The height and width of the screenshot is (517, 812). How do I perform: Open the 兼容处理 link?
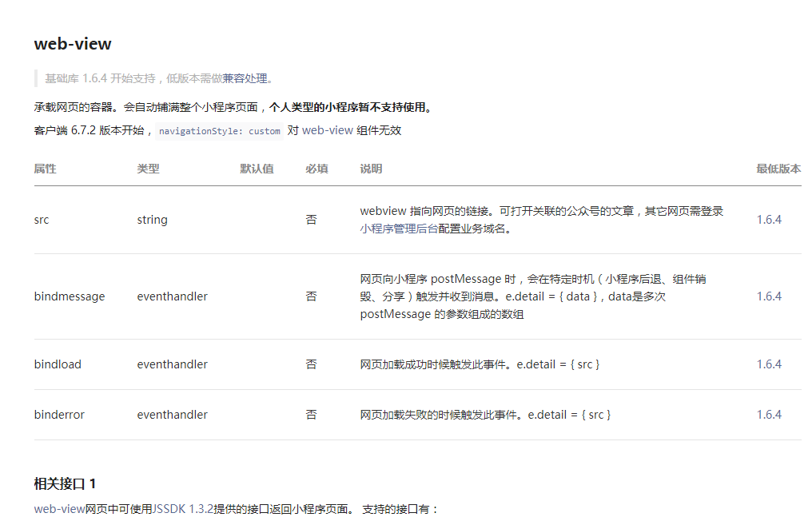(245, 78)
